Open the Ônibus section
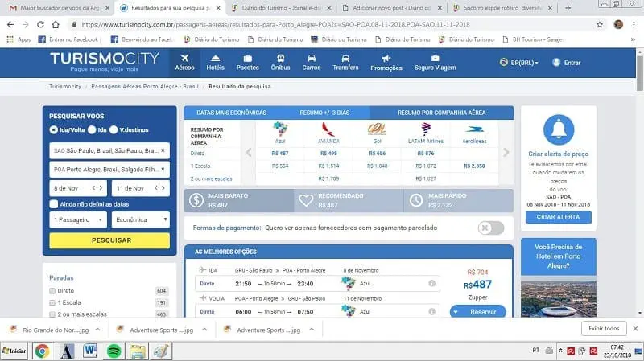644x361 pixels. tap(280, 63)
